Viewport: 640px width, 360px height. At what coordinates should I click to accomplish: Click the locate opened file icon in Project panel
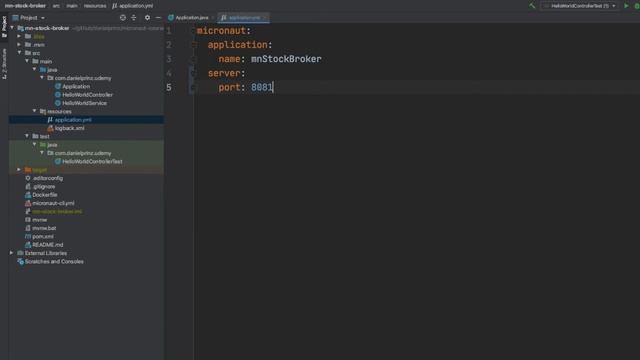point(122,18)
